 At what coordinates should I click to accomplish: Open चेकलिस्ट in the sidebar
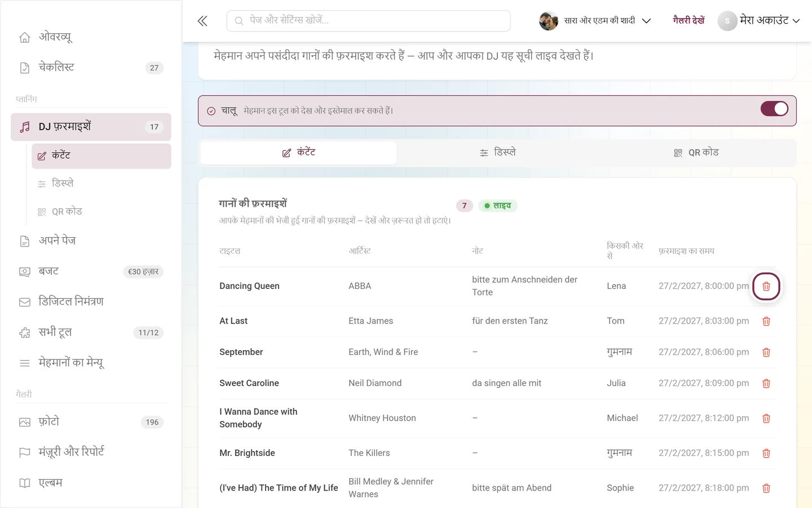click(91, 68)
